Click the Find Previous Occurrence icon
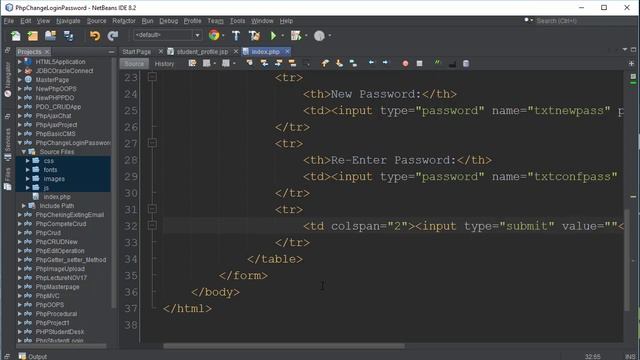Viewport: 640px width, 360px height. (264, 63)
